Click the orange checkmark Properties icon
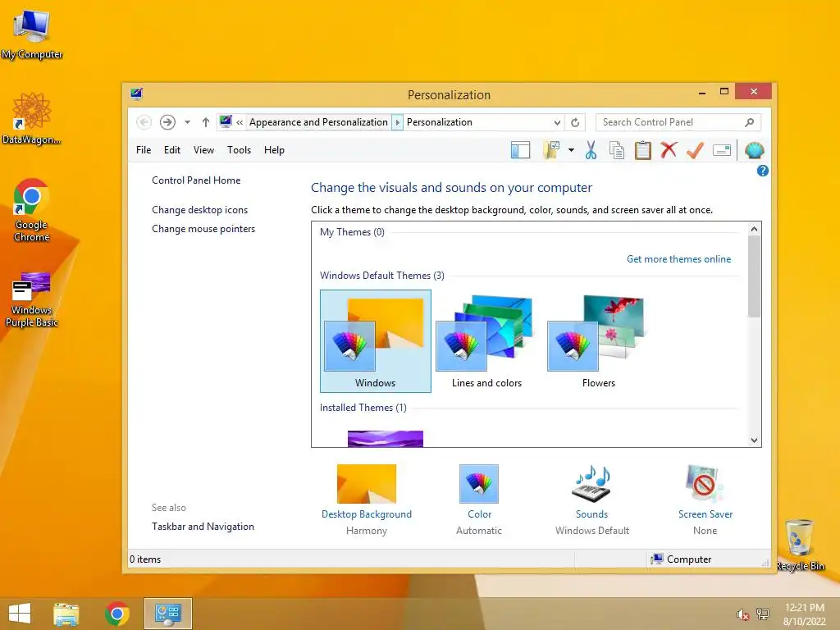This screenshot has width=840, height=630. pyautogui.click(x=695, y=151)
